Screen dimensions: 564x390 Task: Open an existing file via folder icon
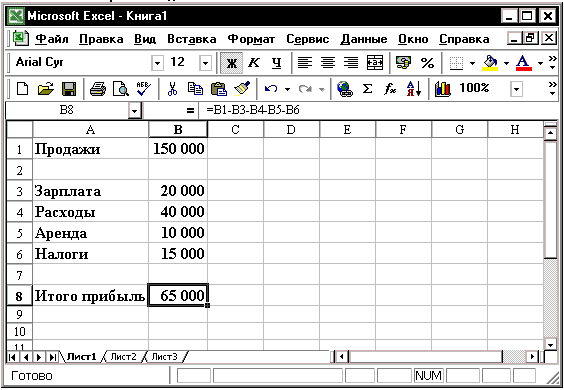(46, 89)
